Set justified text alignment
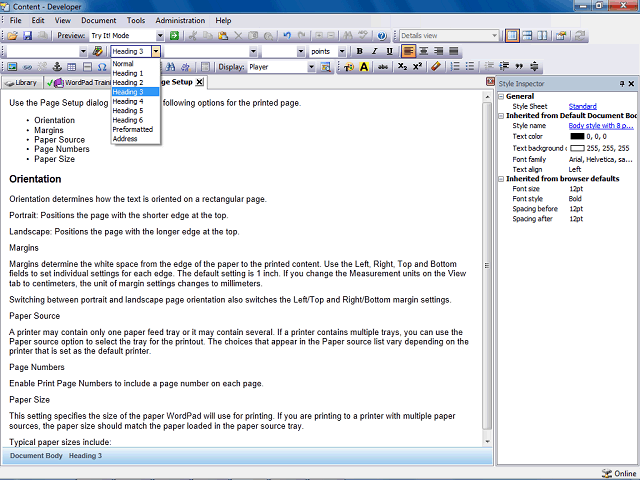 coord(453,51)
